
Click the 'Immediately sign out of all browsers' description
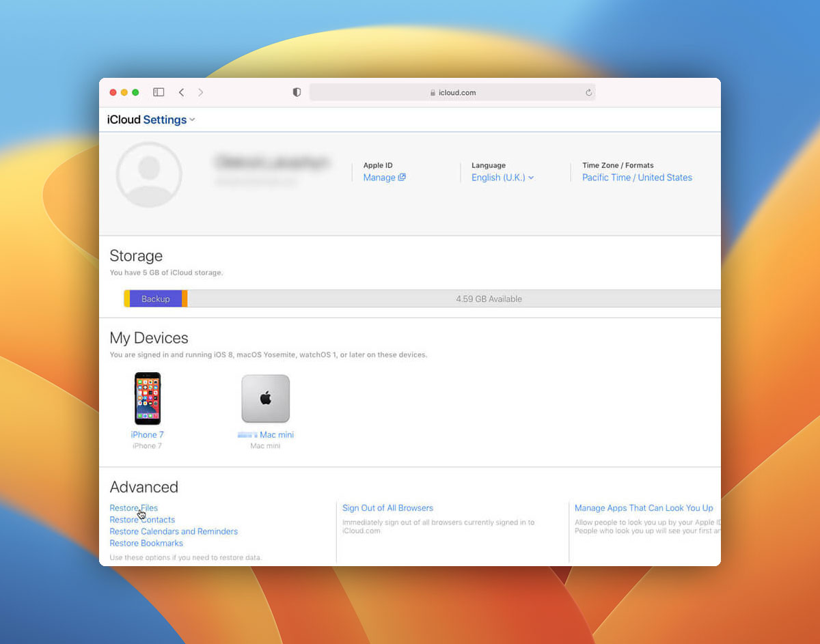438,527
